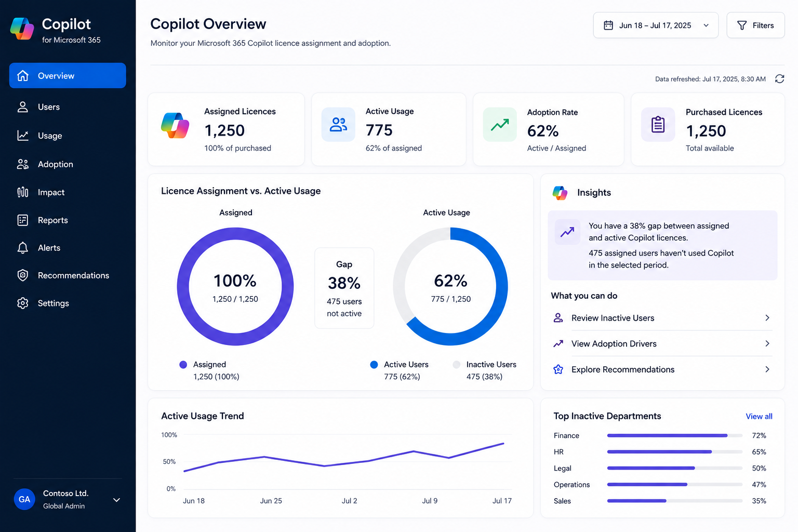Click the Review Inactive Users person icon
The height and width of the screenshot is (532, 798).
point(558,318)
